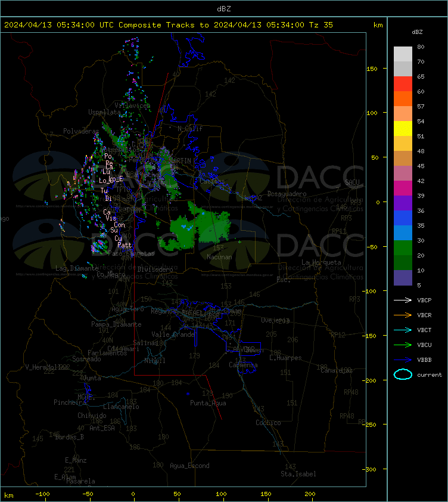Click the white 'Vis' storm label
This screenshot has height=502, width=448.
tap(111, 218)
